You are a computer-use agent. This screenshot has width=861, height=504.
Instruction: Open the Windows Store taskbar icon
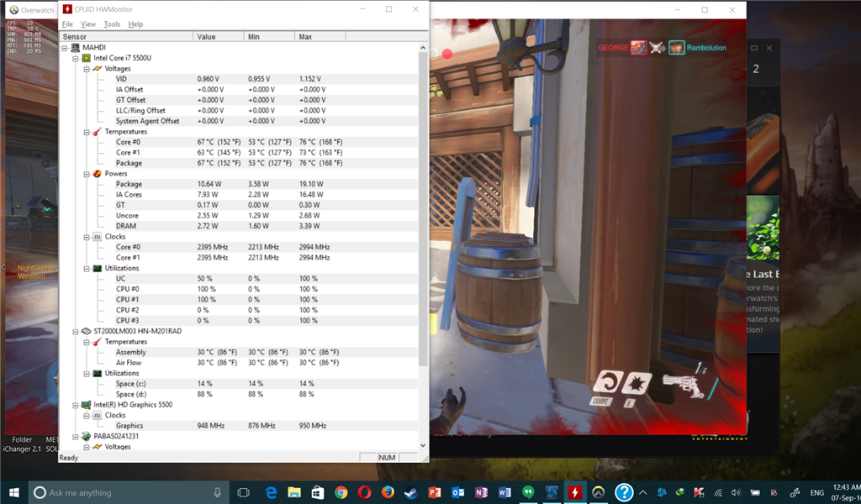click(x=317, y=492)
